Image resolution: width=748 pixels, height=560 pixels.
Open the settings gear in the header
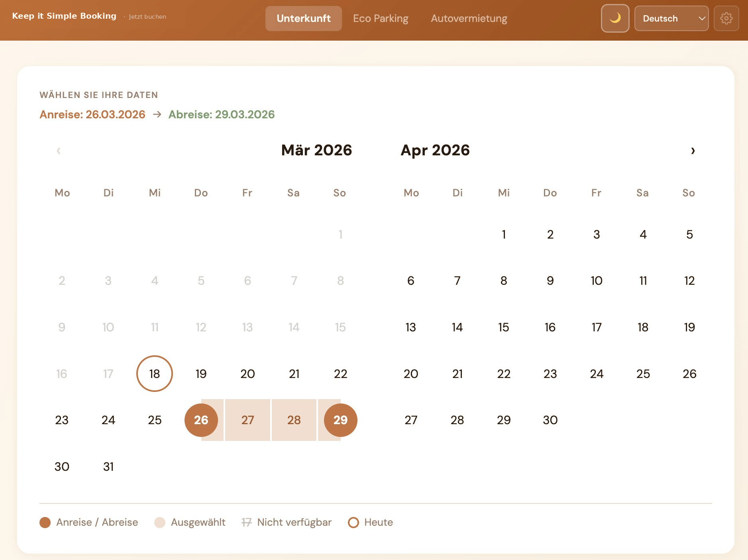tap(726, 18)
